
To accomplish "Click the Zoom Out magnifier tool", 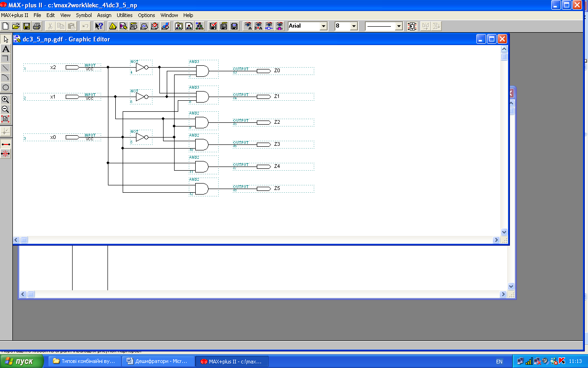I will coord(6,109).
